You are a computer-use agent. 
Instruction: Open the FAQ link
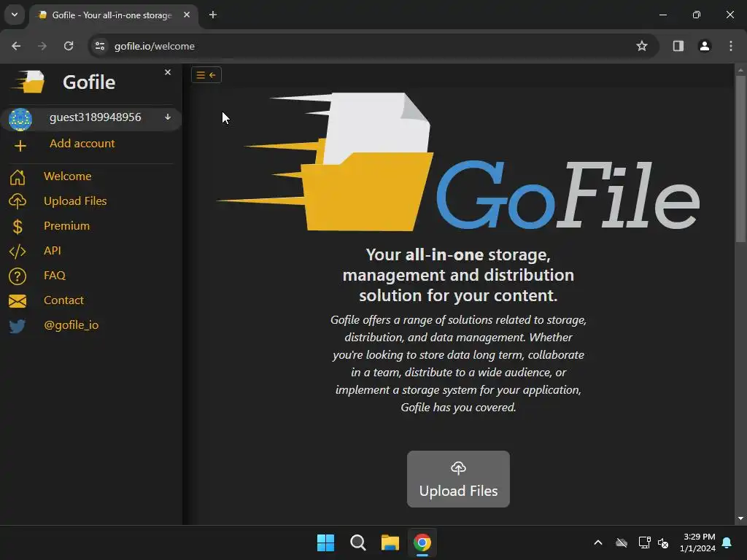click(x=55, y=275)
